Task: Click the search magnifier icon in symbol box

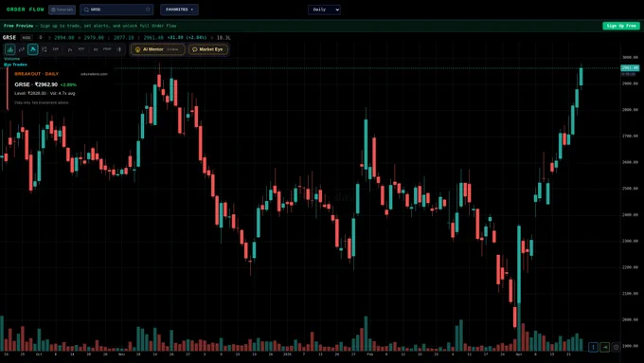Action: coord(86,9)
